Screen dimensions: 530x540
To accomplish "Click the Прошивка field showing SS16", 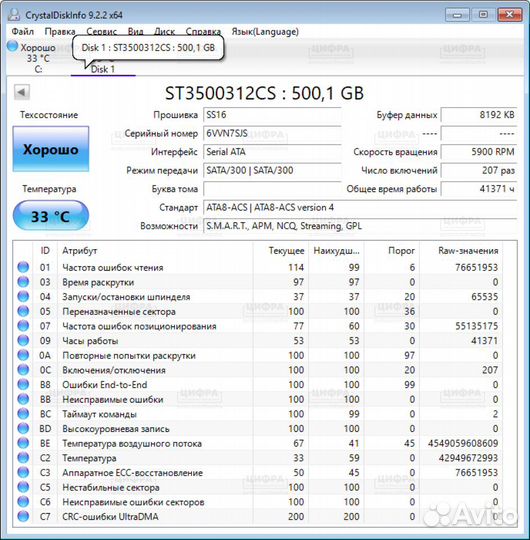I will [272, 115].
